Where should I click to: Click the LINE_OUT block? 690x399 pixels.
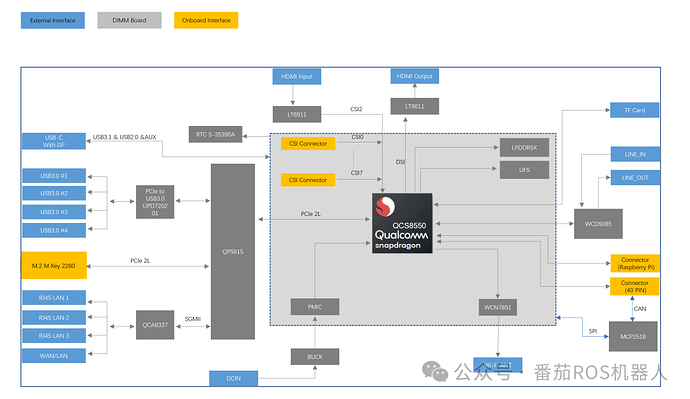coord(635,178)
